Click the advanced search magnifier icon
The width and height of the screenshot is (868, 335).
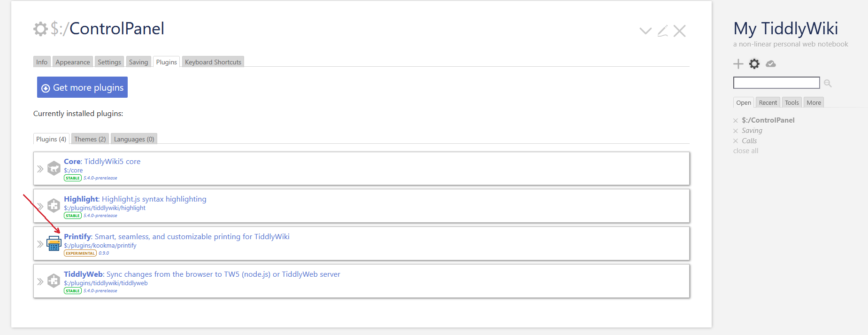point(828,83)
